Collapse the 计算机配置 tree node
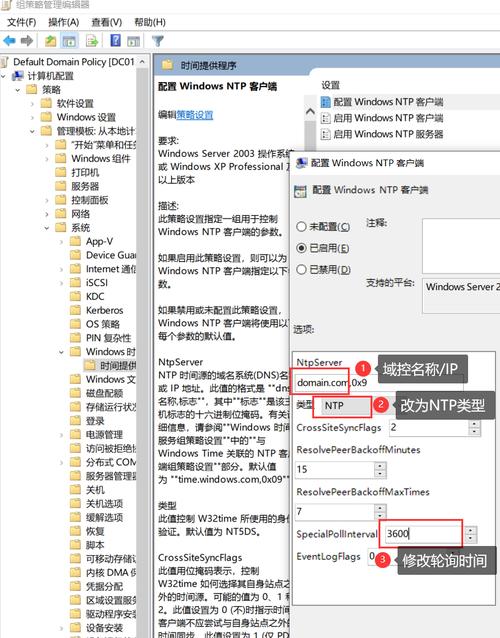The height and width of the screenshot is (638, 500). (4, 76)
